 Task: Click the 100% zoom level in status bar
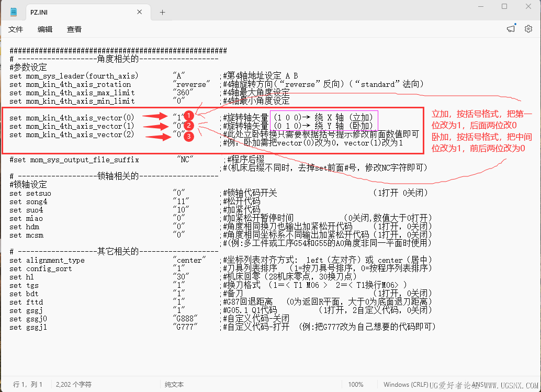tap(356, 384)
